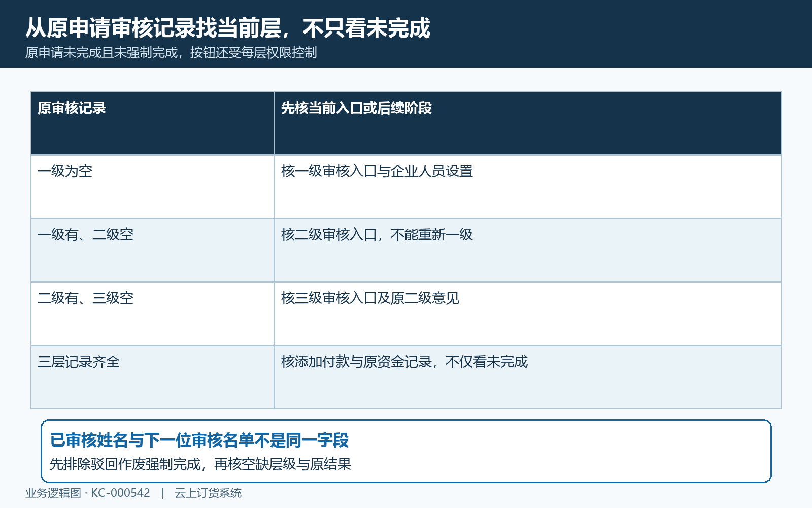Screen dimensions: 812x508
Task: Select the cell 核一级审核入口与企业人员设置
Action: click(528, 187)
